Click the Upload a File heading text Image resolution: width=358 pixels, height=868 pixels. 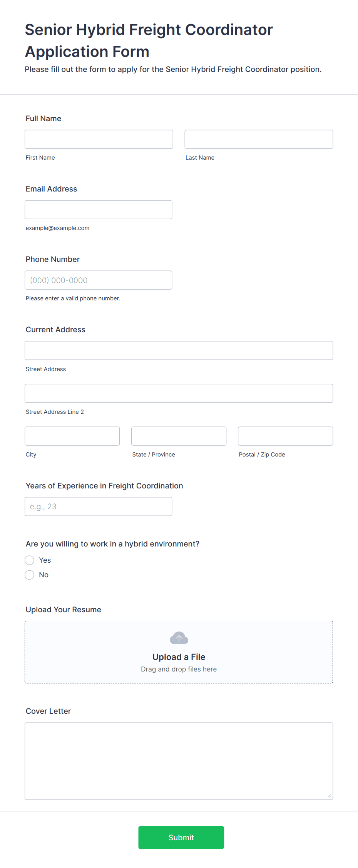179,657
